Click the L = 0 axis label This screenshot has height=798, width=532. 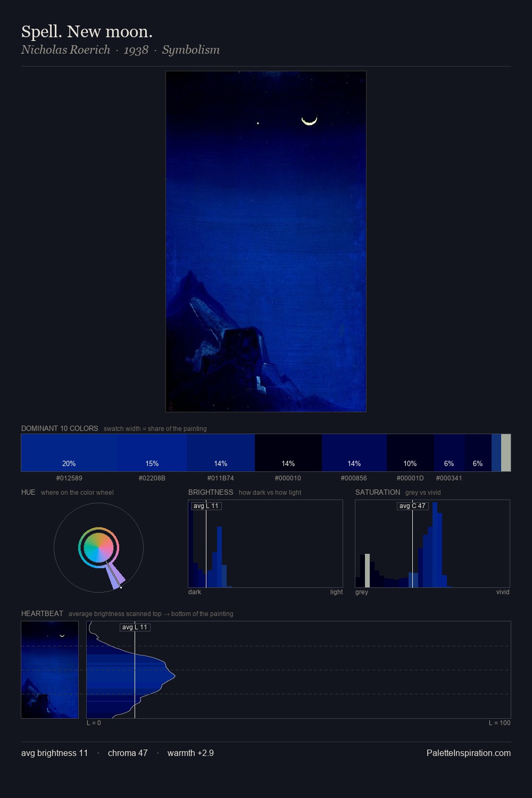point(94,723)
